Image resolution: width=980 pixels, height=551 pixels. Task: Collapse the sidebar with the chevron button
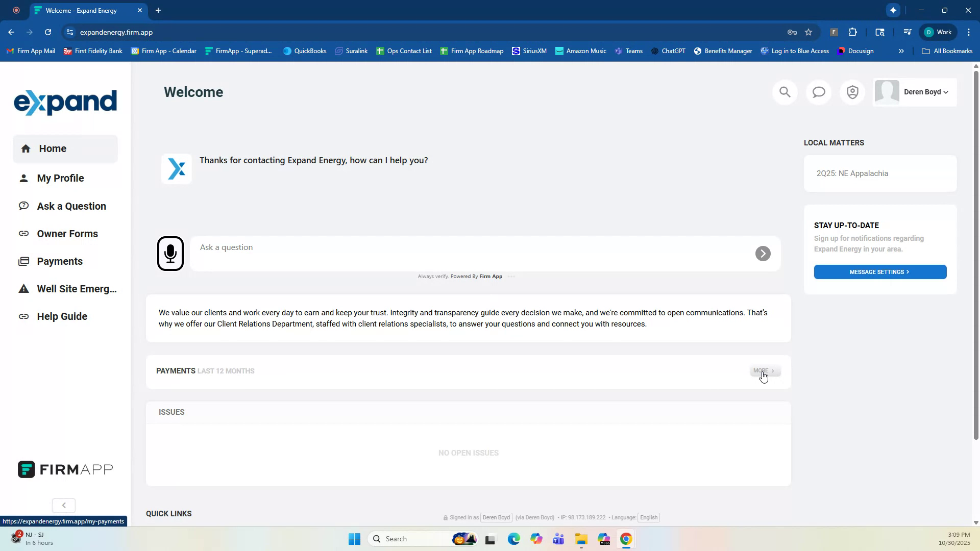[x=63, y=505]
